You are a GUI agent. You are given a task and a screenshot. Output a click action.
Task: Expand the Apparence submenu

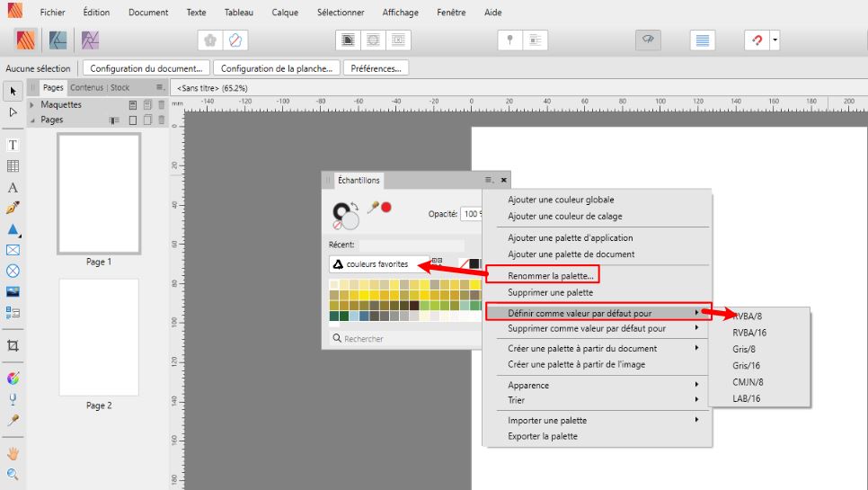(x=598, y=385)
